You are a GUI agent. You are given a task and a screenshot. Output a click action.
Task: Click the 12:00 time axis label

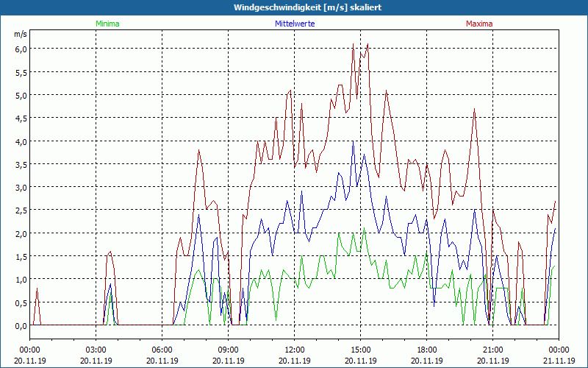(295, 350)
